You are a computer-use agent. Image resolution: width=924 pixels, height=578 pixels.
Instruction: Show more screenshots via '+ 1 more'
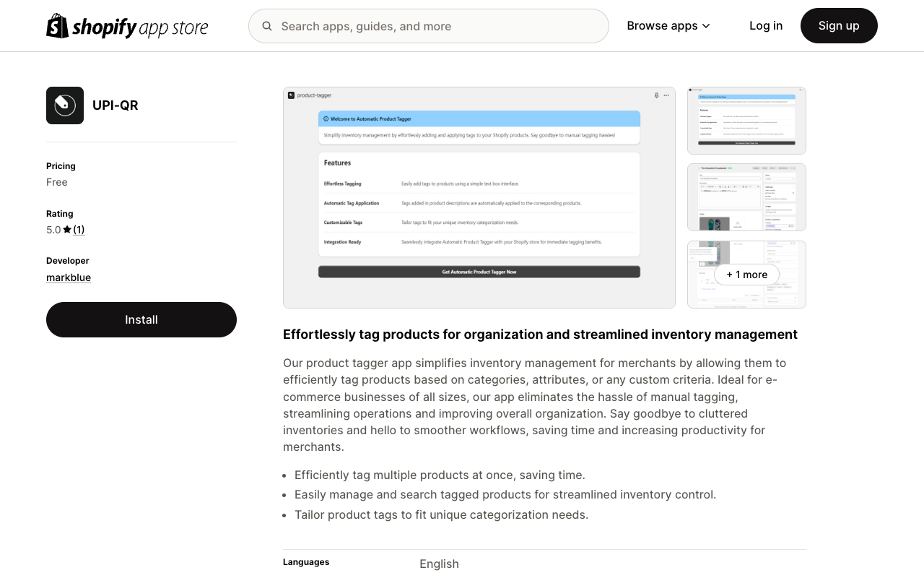point(746,275)
